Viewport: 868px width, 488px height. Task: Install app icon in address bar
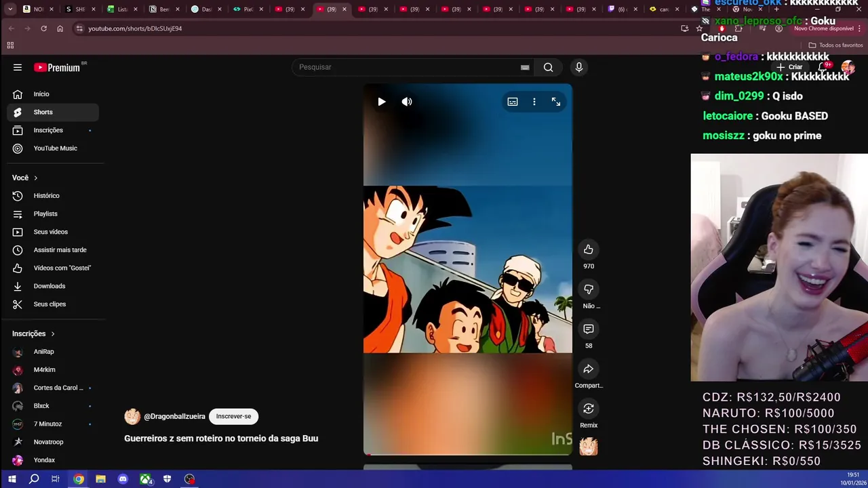pos(684,28)
